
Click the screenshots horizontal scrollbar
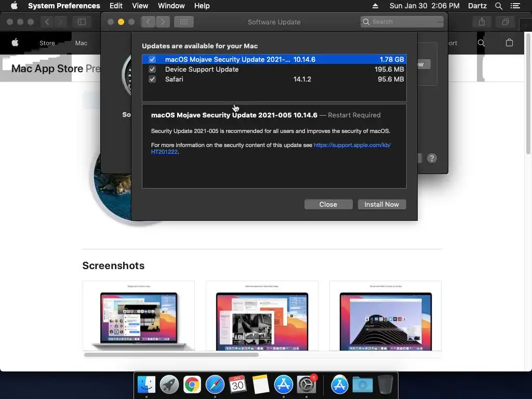point(171,355)
